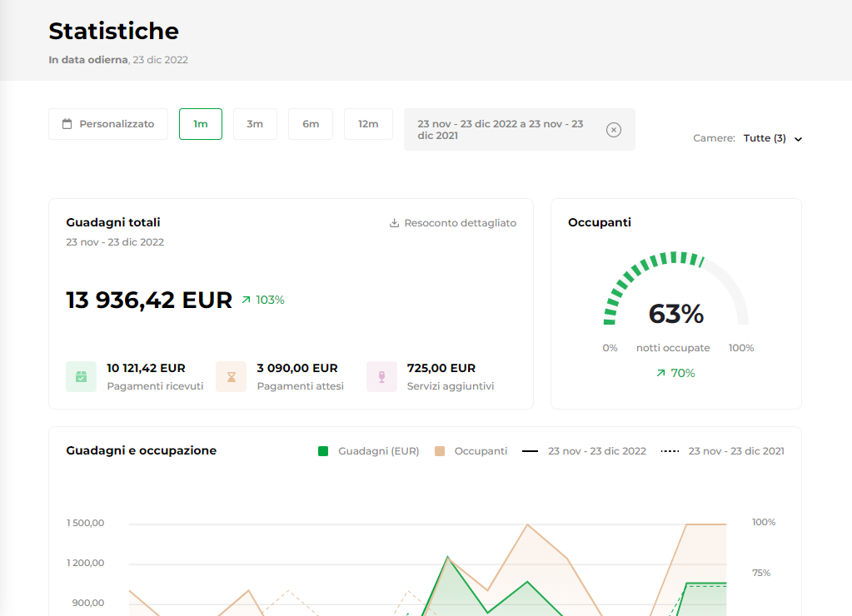Toggle the Occupanti beige legend swatch
The height and width of the screenshot is (616, 852).
click(x=440, y=451)
